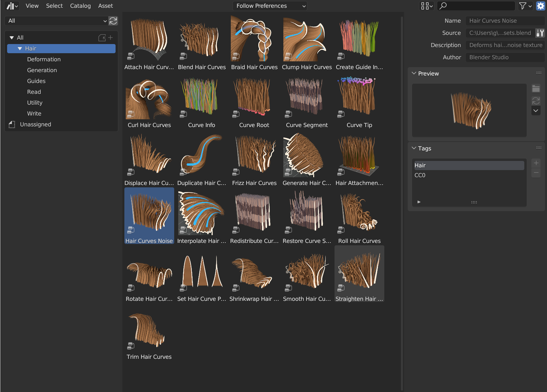Collapse the Hair catalog tree
The height and width of the screenshot is (392, 547).
pos(20,48)
